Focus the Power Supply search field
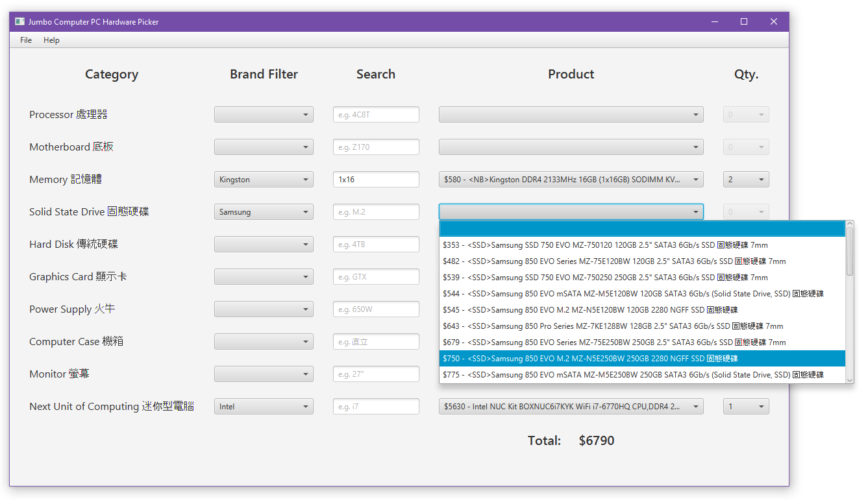The height and width of the screenshot is (504, 868). (376, 309)
